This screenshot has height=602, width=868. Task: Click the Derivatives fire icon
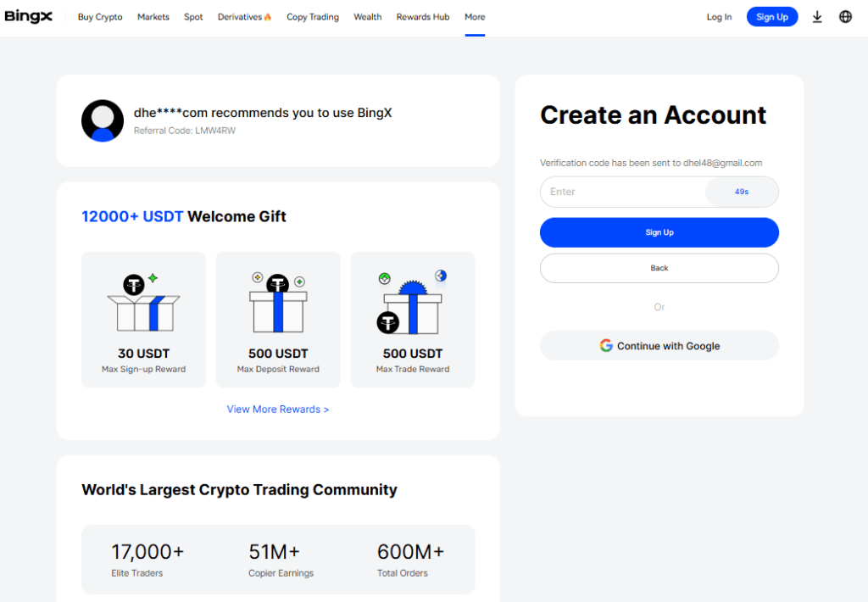[x=268, y=17]
